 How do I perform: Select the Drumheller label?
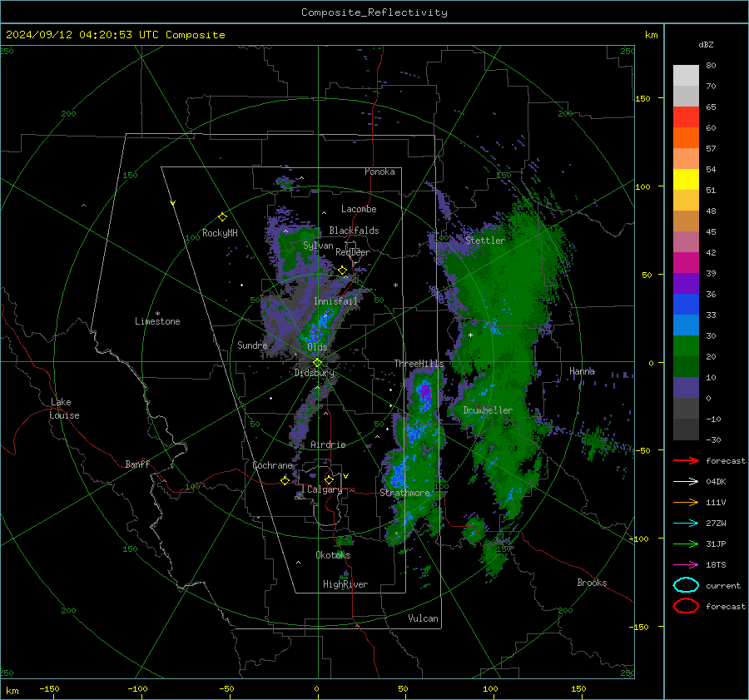[488, 410]
